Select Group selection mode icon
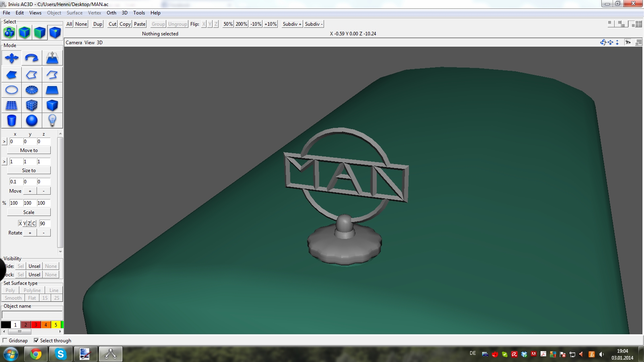This screenshot has height=362, width=644. [9, 33]
